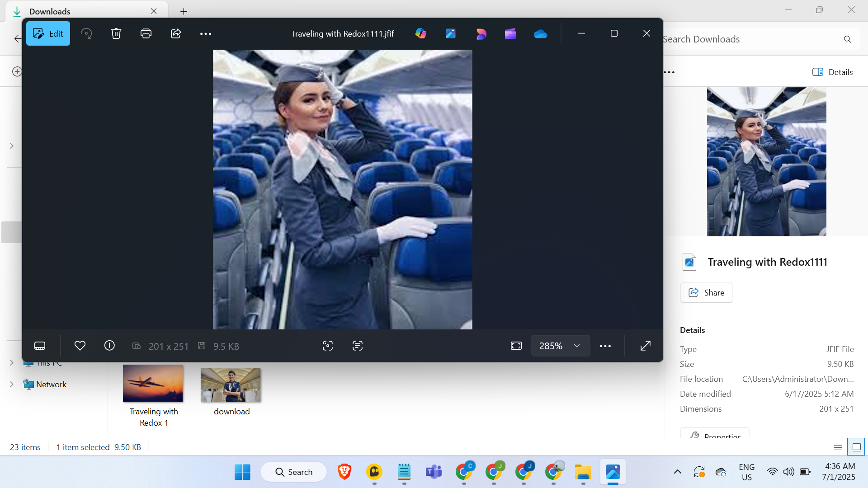Extract text with the scan text icon
The height and width of the screenshot is (488, 868).
click(358, 346)
